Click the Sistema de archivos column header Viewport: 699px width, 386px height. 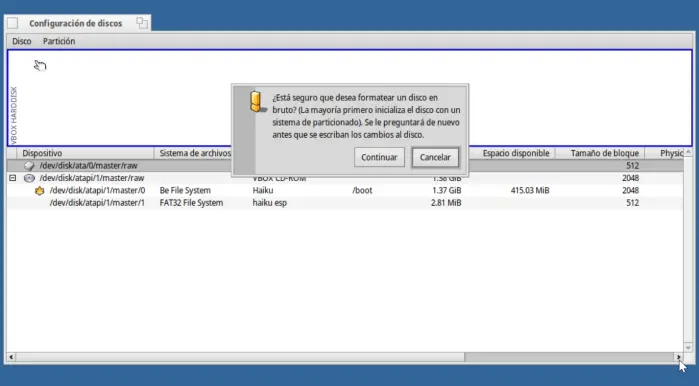195,153
